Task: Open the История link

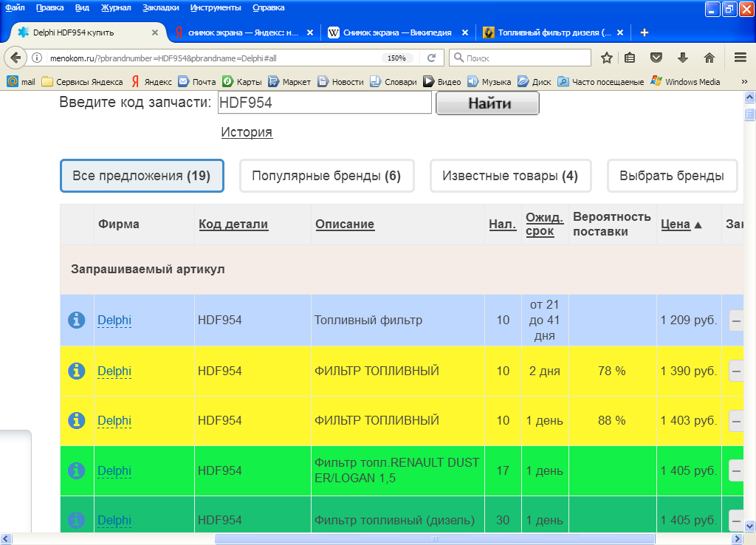Action: [247, 132]
